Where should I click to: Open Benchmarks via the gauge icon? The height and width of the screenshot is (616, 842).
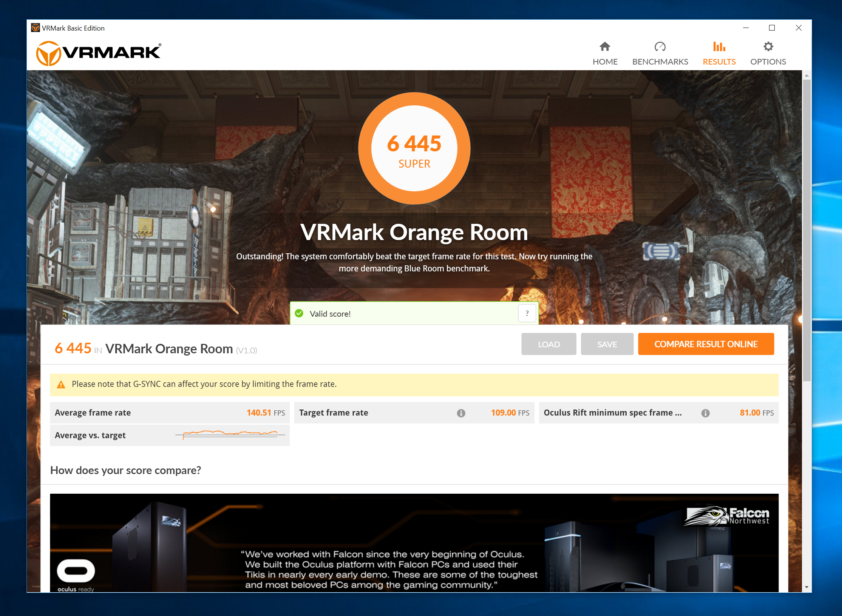point(660,46)
